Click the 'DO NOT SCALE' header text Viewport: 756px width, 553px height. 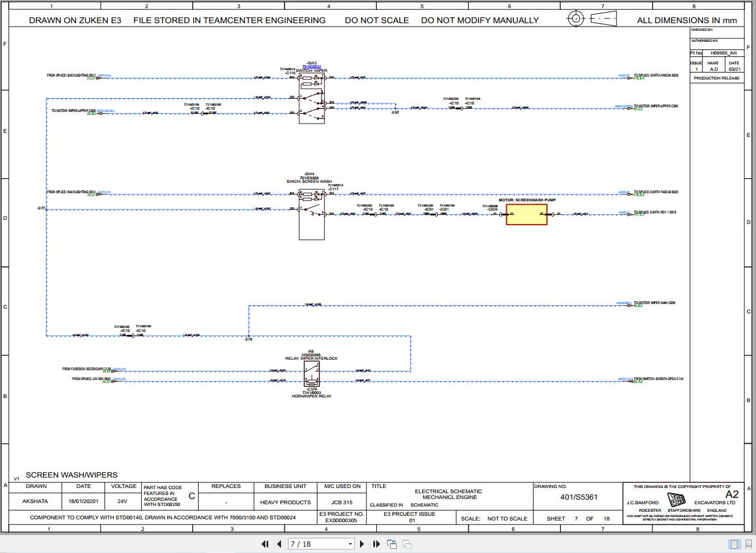click(377, 20)
